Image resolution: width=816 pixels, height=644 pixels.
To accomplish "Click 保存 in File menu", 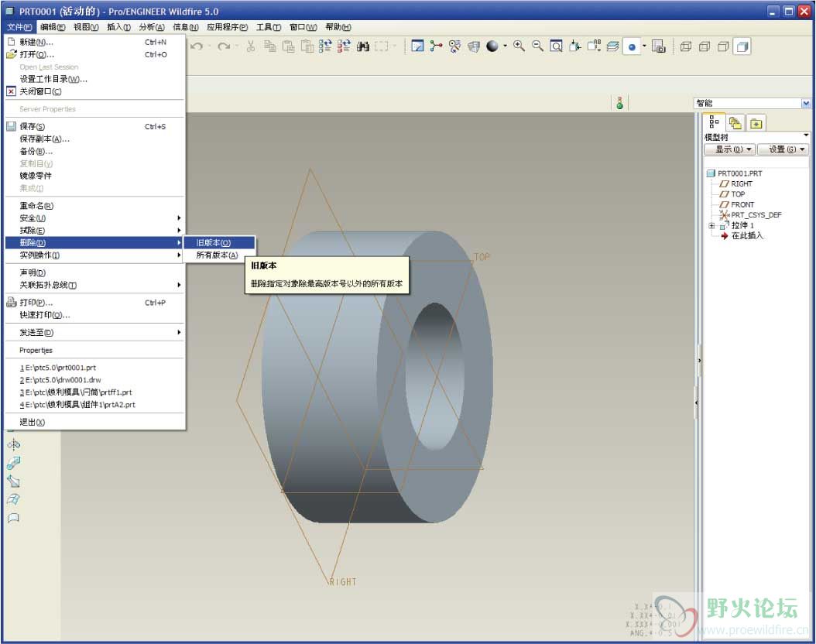I will pyautogui.click(x=94, y=126).
